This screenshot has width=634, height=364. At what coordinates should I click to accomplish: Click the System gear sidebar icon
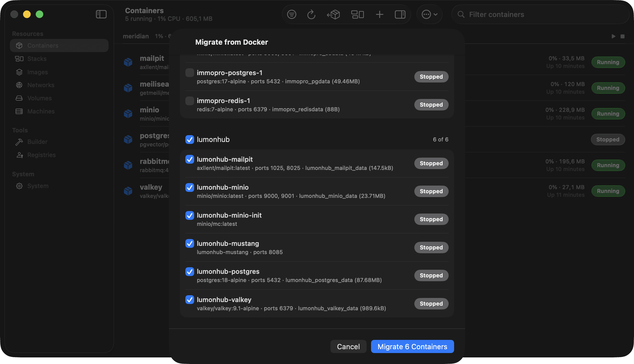19,186
